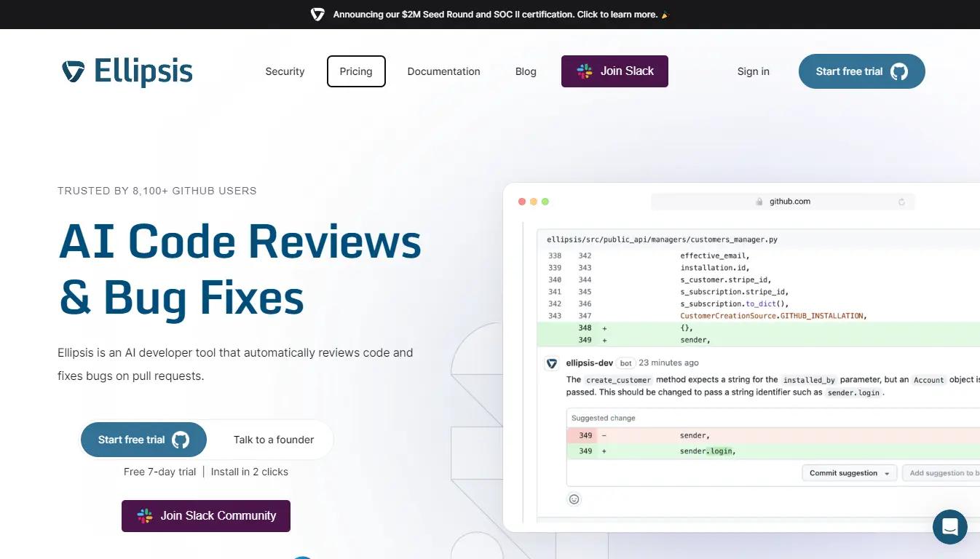Choose Talk to a founder
Image resolution: width=980 pixels, height=559 pixels.
pos(274,440)
